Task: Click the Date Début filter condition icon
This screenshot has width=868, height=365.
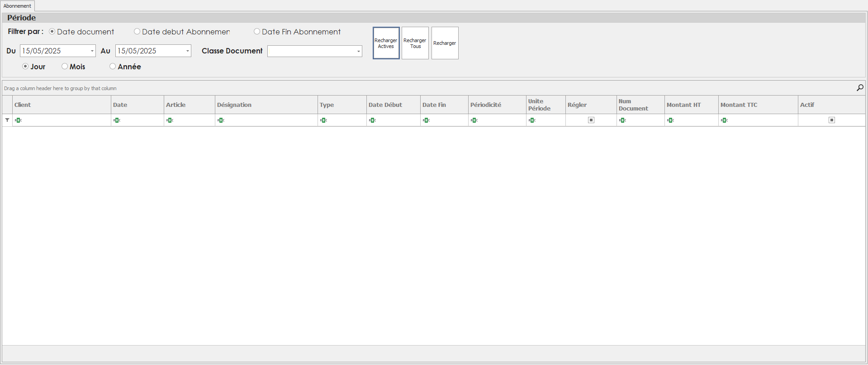Action: [x=372, y=120]
